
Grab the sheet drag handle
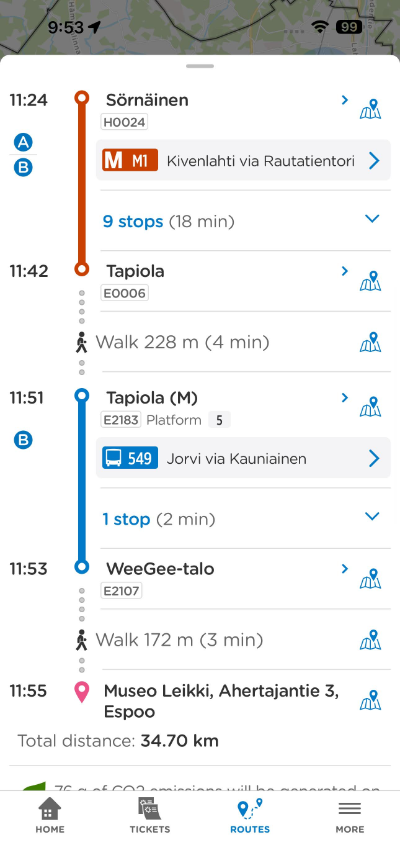tap(200, 66)
